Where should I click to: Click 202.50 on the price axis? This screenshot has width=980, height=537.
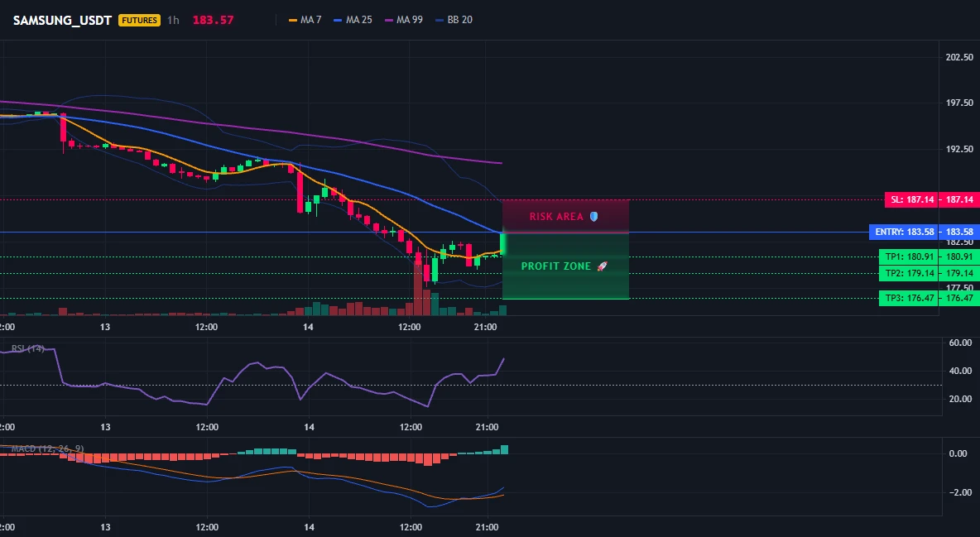tap(959, 57)
